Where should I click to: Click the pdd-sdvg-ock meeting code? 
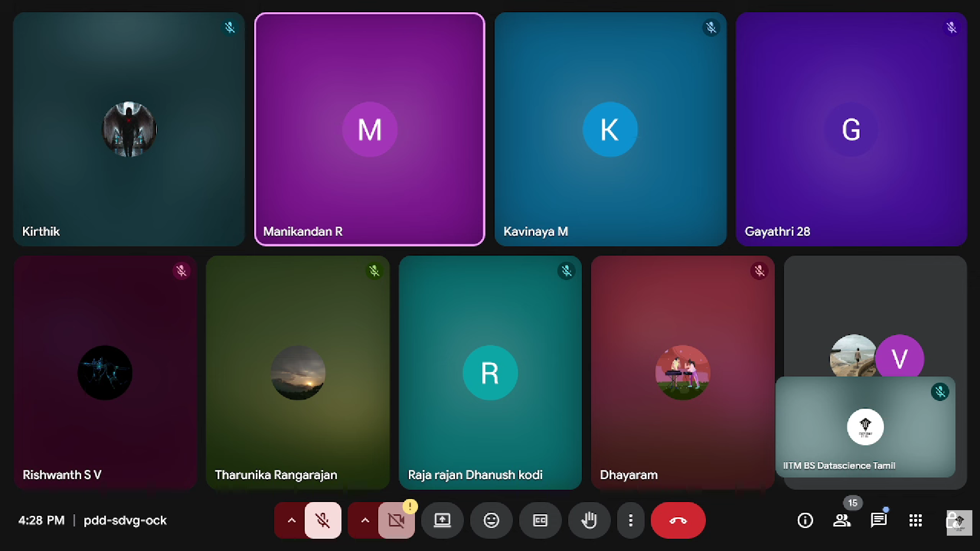(x=125, y=520)
